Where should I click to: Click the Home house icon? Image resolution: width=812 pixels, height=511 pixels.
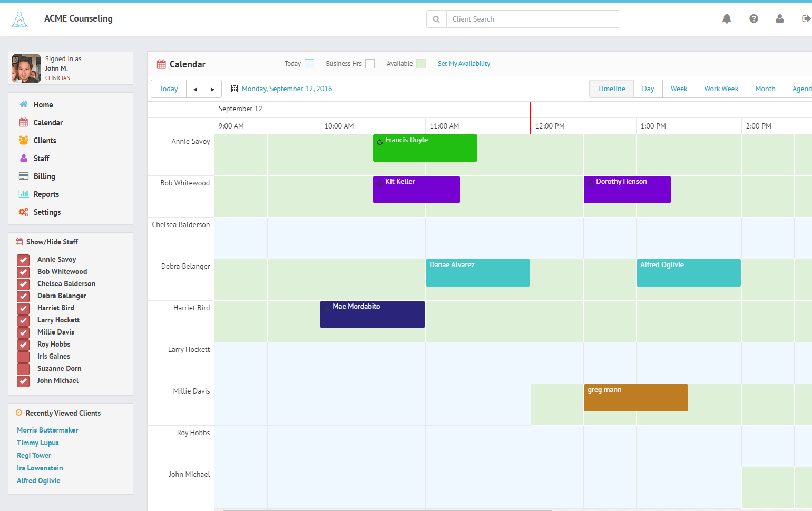[x=24, y=104]
